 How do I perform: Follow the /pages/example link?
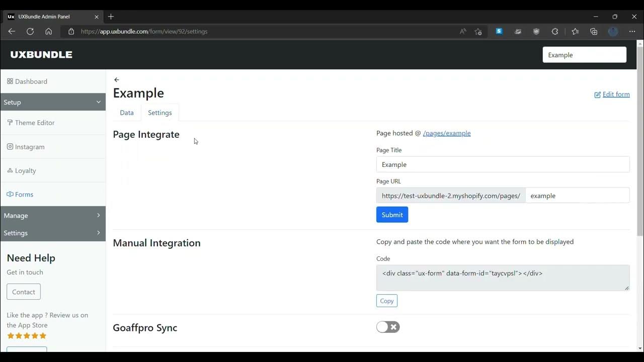tap(447, 133)
